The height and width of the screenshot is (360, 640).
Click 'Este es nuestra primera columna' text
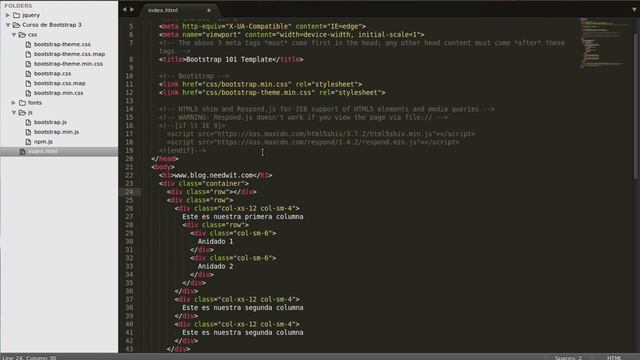(243, 217)
